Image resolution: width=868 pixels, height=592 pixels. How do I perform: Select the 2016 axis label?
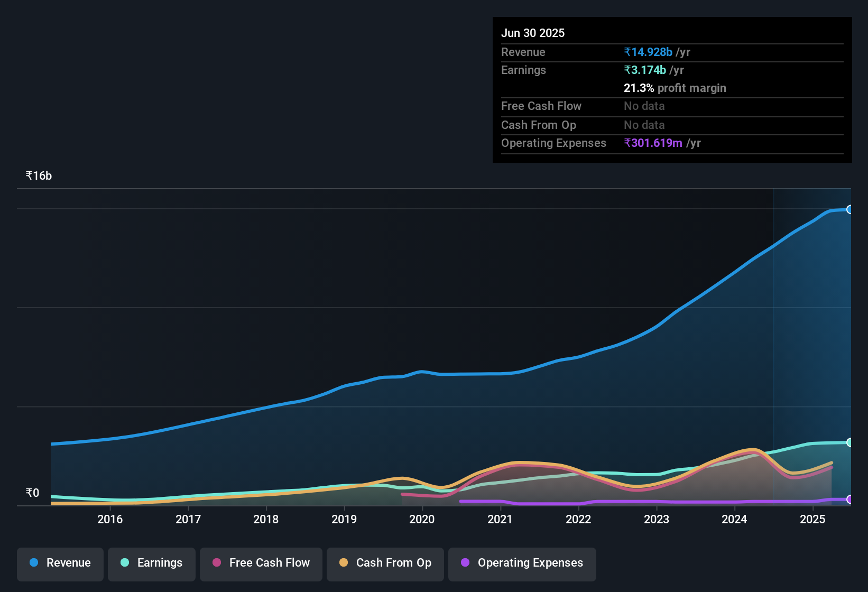[x=110, y=520]
